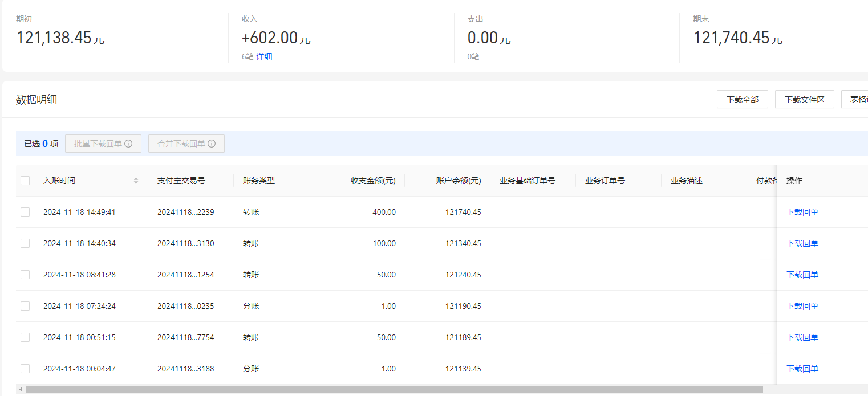
Task: Click the 收入 total +602.00元
Action: tap(276, 38)
